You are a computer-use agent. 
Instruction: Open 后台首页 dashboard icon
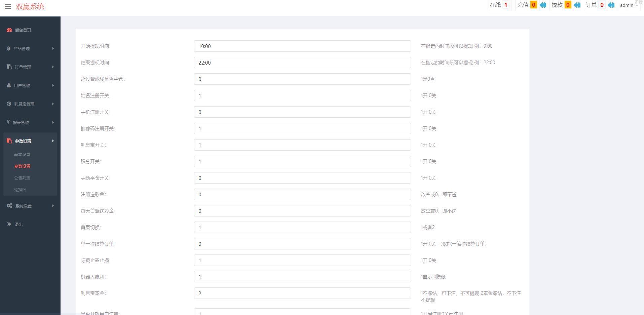pyautogui.click(x=9, y=30)
